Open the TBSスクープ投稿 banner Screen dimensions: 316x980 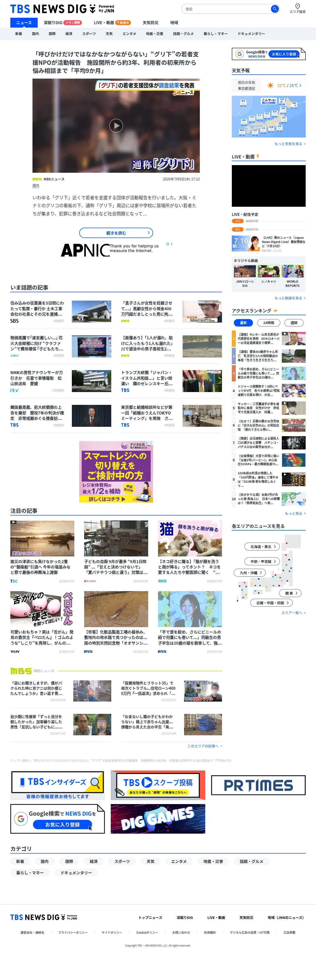coord(158,785)
